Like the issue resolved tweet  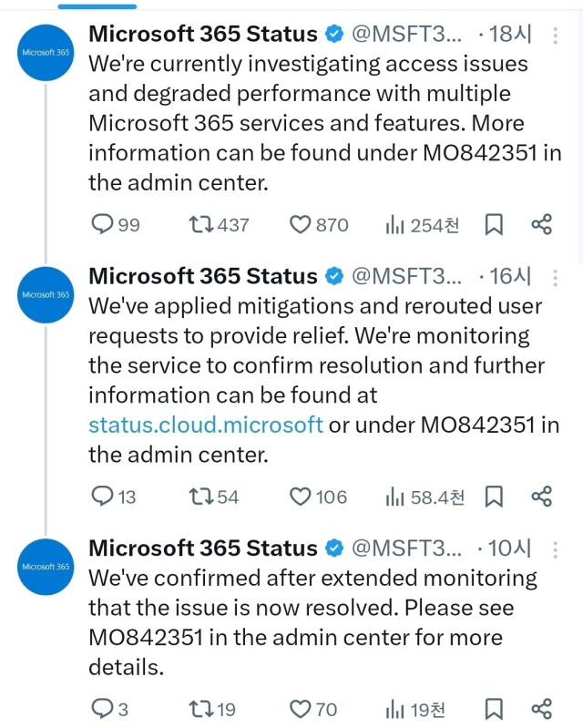[x=301, y=709]
